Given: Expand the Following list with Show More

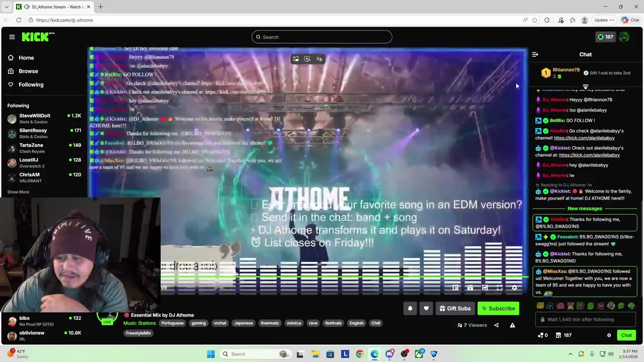Looking at the screenshot, I should point(18,192).
